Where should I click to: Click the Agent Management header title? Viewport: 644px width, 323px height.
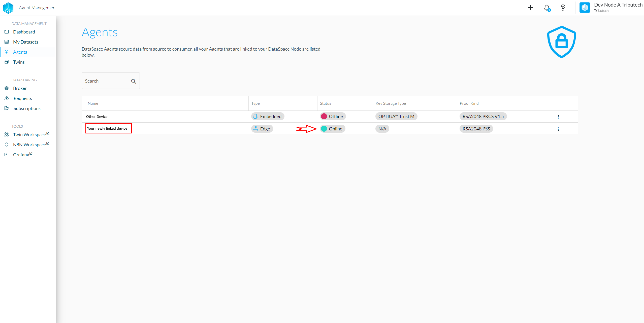point(38,8)
